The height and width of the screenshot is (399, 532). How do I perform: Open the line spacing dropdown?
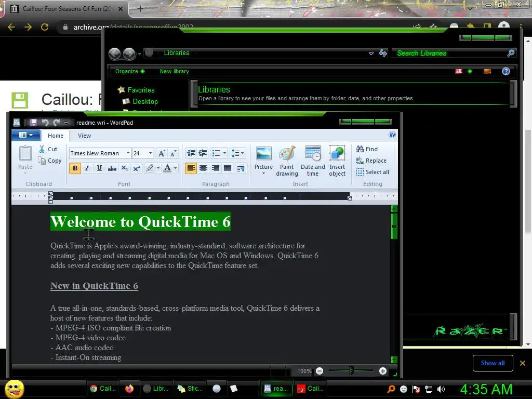click(237, 153)
